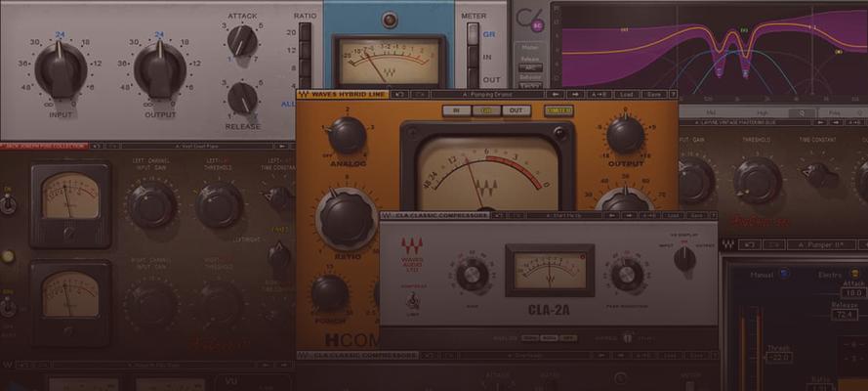
Task: Click the H-Comp OUTPUT knob
Action: 626,135
